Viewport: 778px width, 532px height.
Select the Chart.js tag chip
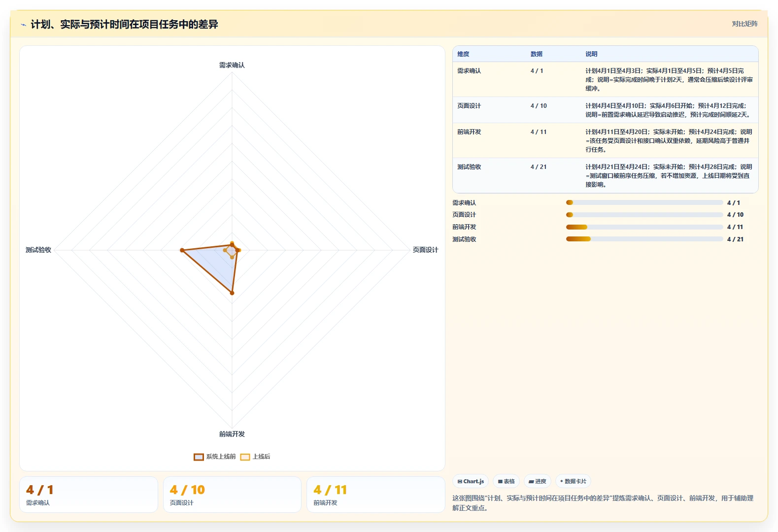point(471,481)
